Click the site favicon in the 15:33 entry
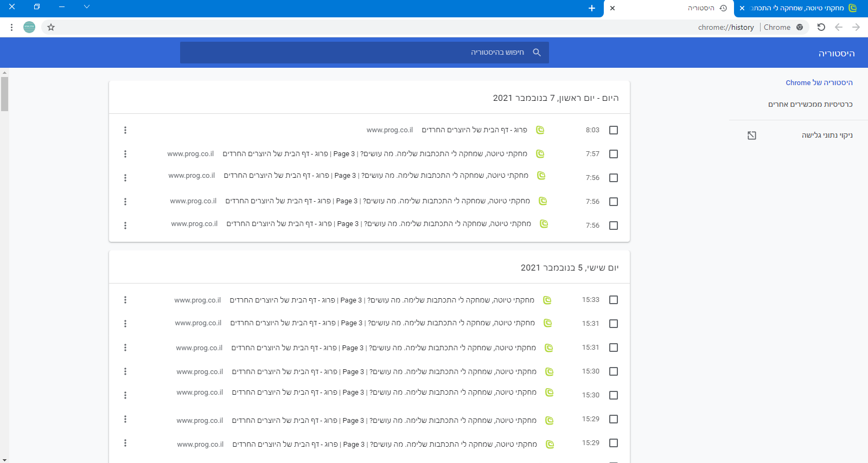Image resolution: width=868 pixels, height=463 pixels. coord(547,300)
